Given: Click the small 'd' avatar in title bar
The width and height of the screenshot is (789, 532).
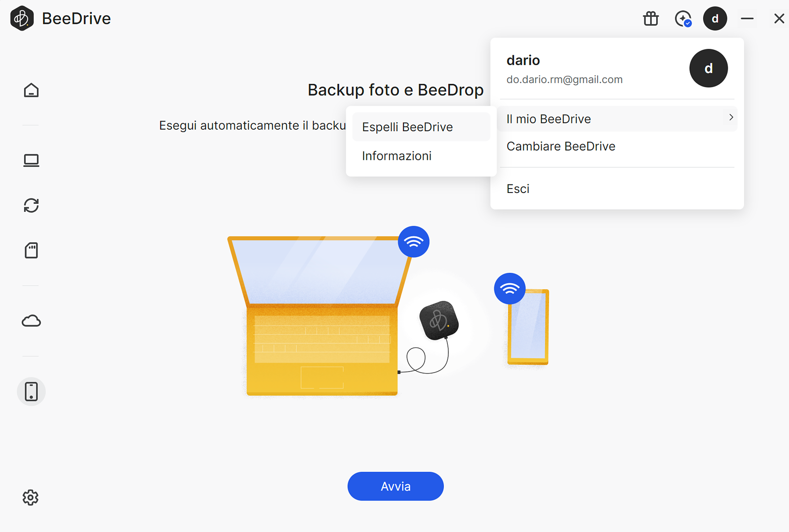Looking at the screenshot, I should pos(715,19).
